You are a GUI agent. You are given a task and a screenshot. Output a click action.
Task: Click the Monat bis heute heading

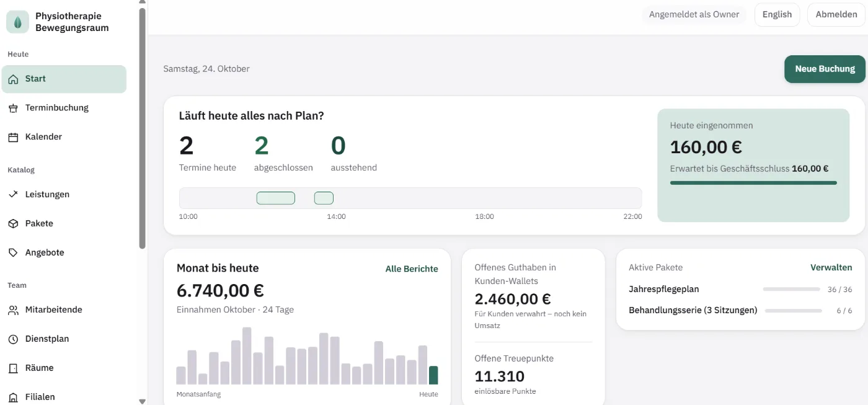[218, 268]
